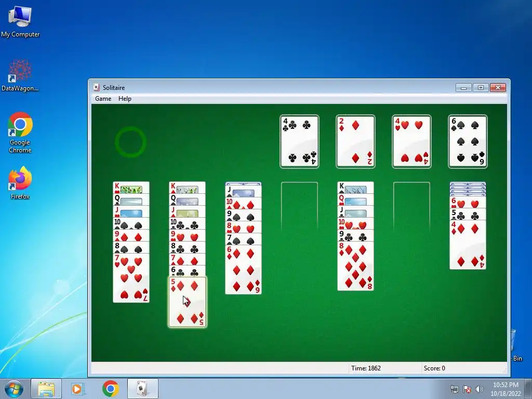
Task: Select the 10 of hearts in fifth column
Action: (x=355, y=223)
